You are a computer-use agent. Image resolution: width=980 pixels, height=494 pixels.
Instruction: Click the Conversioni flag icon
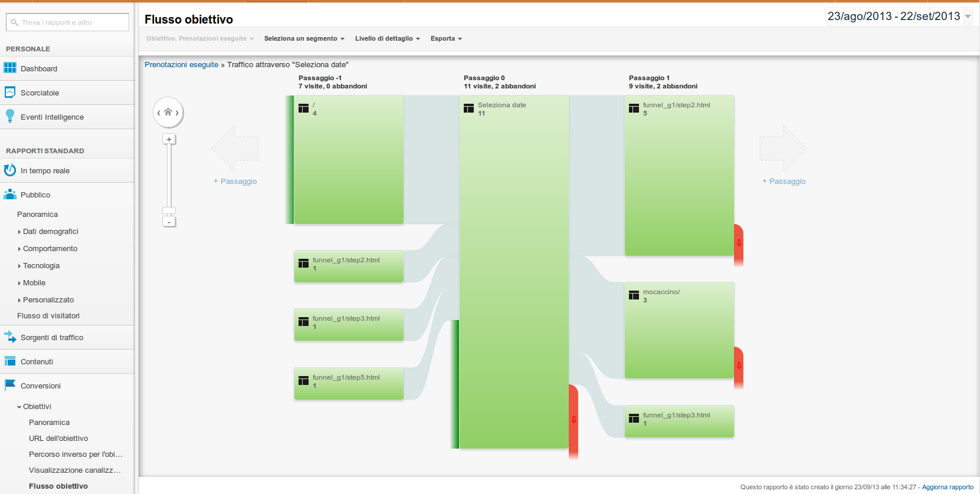coord(10,385)
